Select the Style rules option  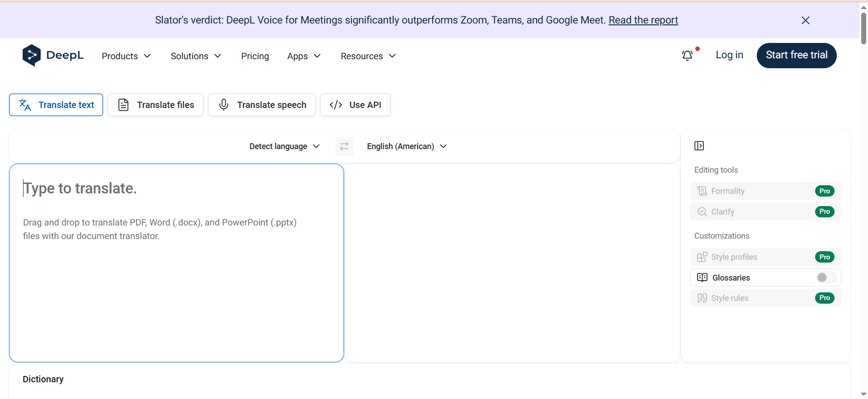point(765,298)
